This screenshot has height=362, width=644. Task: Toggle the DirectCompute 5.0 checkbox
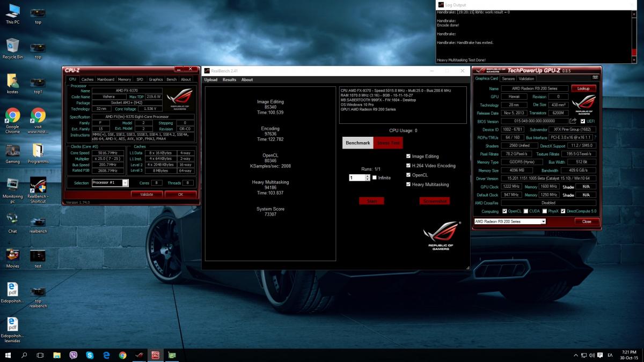coord(563,211)
